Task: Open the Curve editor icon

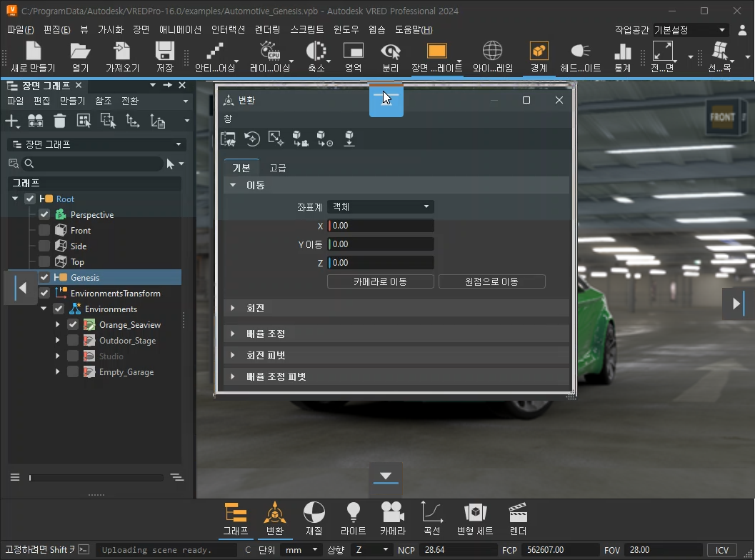Action: (x=431, y=519)
